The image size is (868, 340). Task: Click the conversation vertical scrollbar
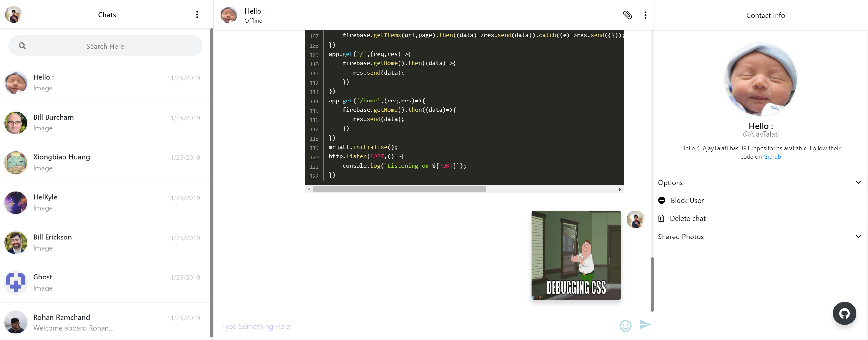tap(652, 284)
